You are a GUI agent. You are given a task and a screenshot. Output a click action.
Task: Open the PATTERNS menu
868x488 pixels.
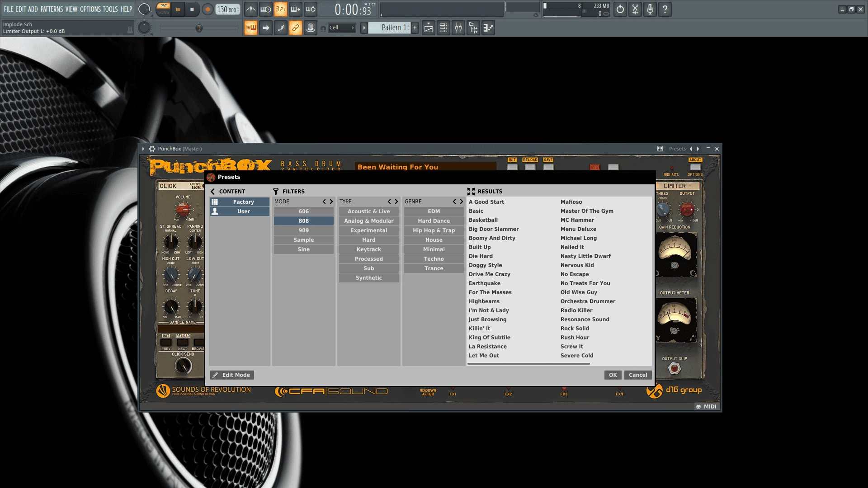52,9
